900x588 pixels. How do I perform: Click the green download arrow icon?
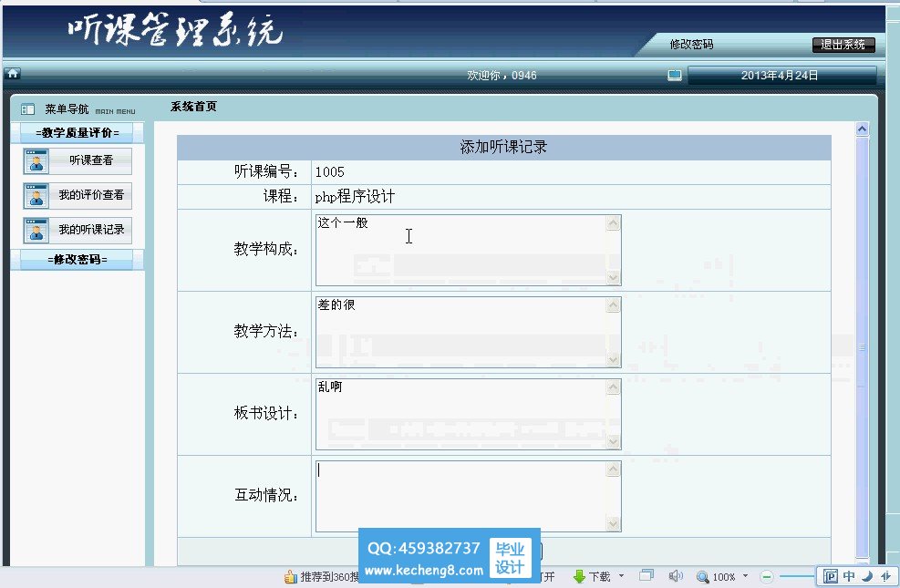point(579,576)
